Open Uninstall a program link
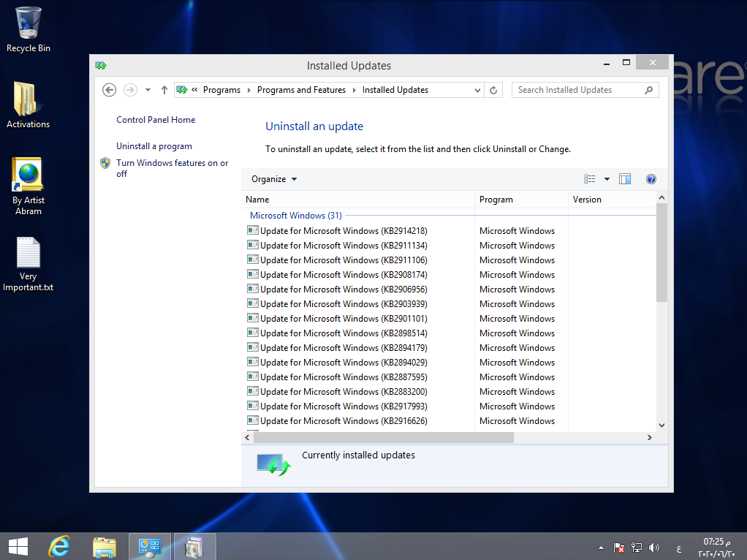 pyautogui.click(x=154, y=146)
